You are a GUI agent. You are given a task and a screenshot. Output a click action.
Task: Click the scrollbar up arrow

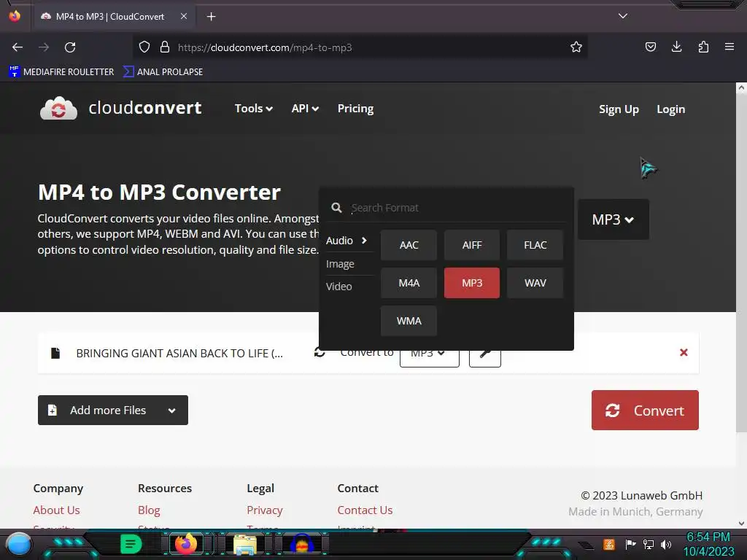(x=741, y=87)
